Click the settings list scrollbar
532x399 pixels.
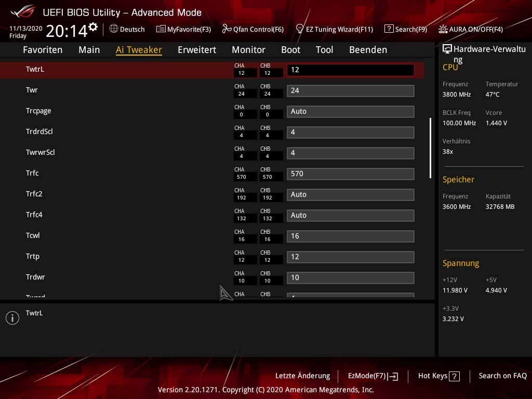[430, 148]
